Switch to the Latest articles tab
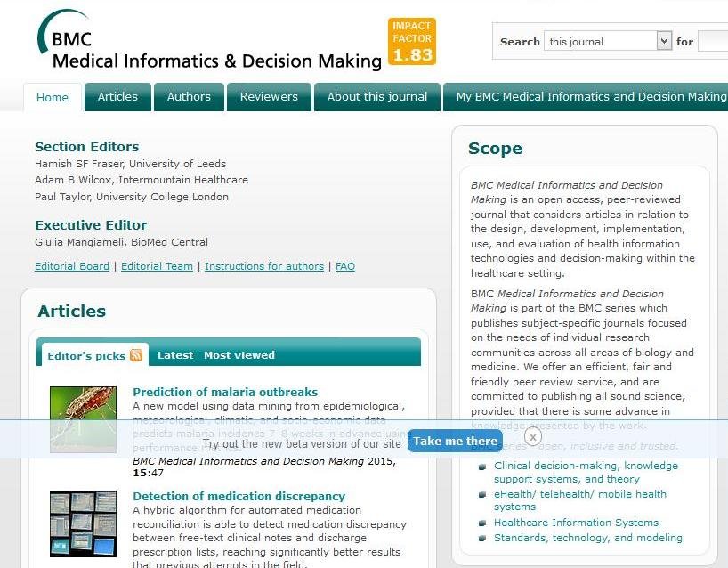Screen dimensions: 728x568 click(175, 354)
